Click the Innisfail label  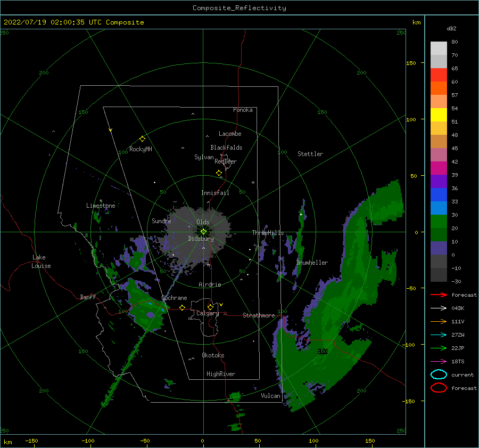point(215,193)
